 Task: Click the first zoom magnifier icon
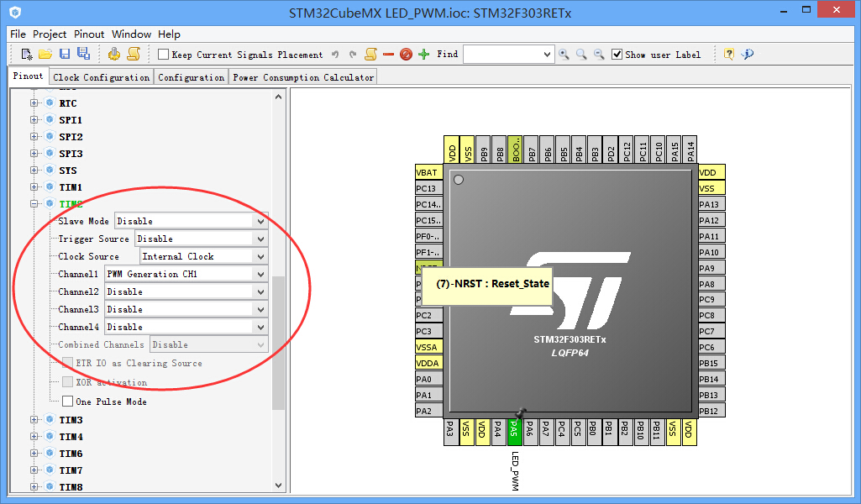click(x=564, y=55)
